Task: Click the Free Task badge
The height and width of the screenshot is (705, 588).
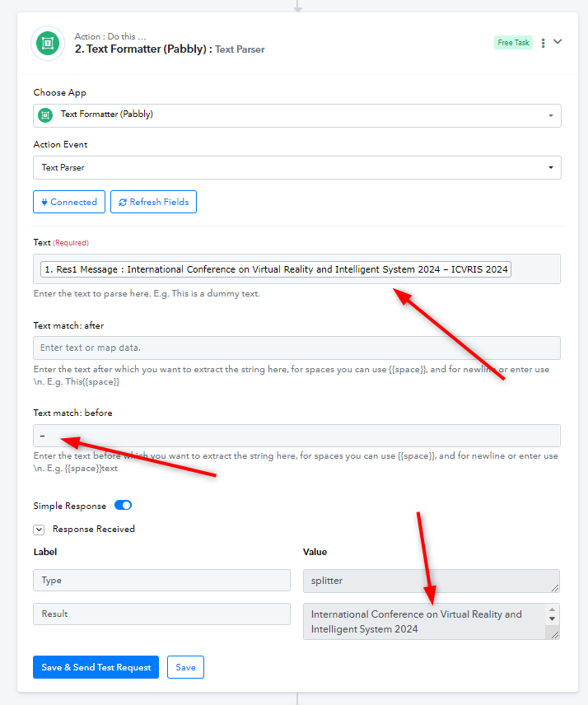Action: pyautogui.click(x=513, y=42)
